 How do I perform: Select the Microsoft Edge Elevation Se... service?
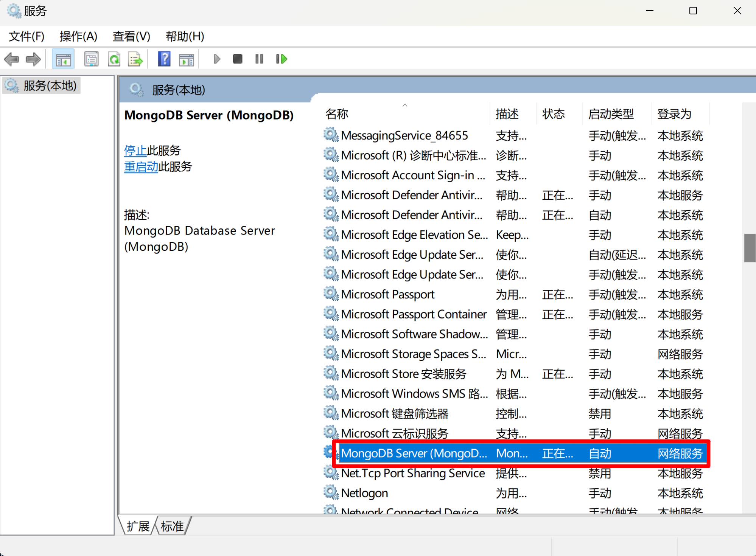414,235
